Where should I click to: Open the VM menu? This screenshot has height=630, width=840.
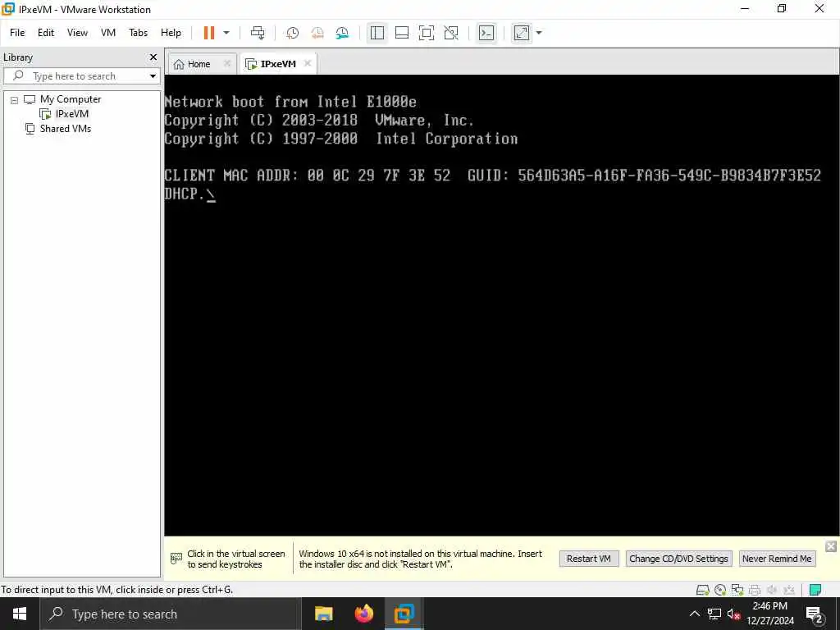click(x=108, y=33)
